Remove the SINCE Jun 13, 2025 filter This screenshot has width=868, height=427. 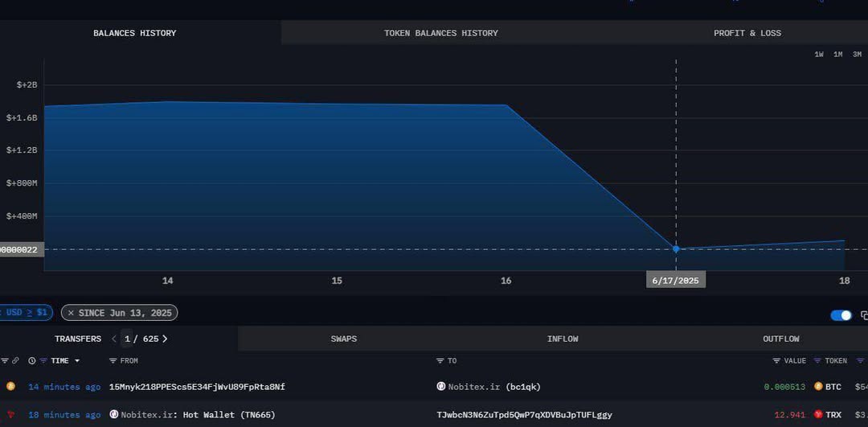tap(70, 313)
